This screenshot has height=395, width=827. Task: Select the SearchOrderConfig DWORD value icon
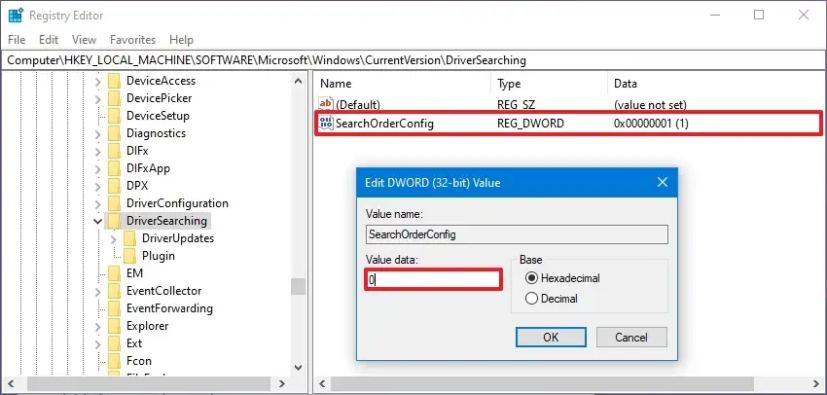tap(326, 124)
